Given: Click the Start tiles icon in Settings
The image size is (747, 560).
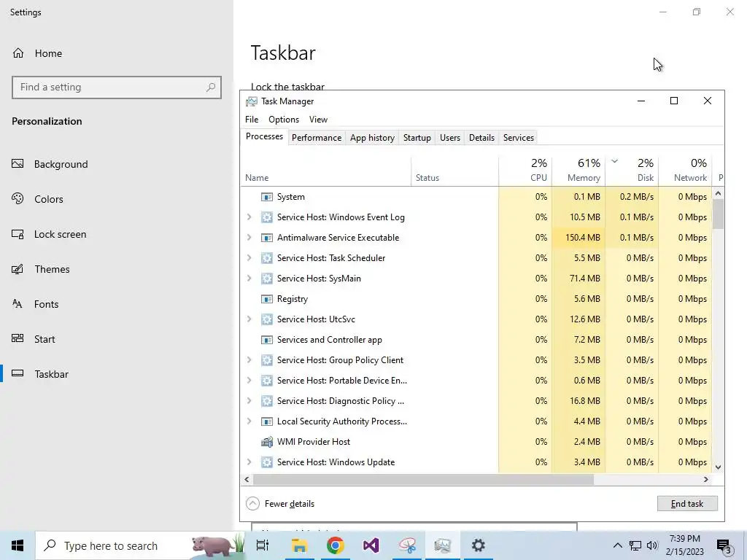Looking at the screenshot, I should click(x=18, y=338).
